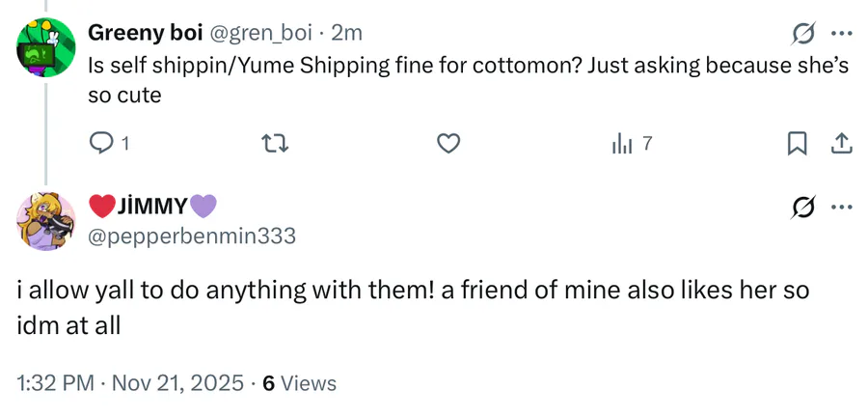Open the 2m timestamp permalink
868x418 pixels.
click(x=346, y=33)
